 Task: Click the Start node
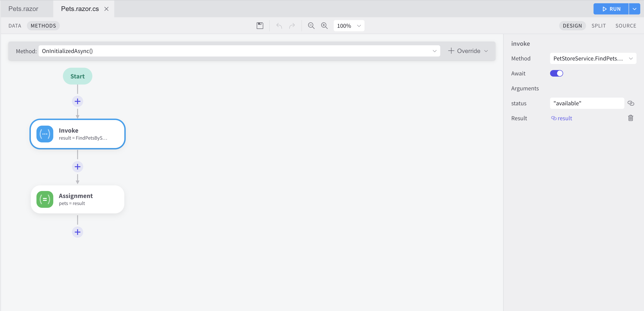click(x=78, y=76)
